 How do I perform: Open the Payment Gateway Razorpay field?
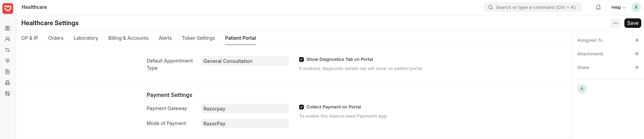[245, 109]
